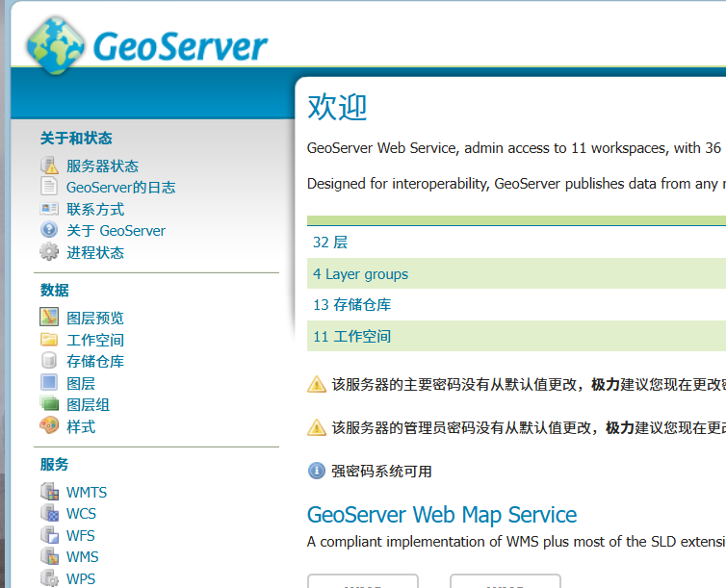
Task: Open the WMTS service settings link
Action: [87, 492]
